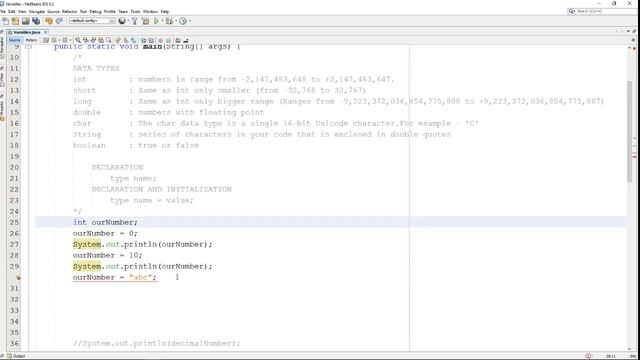The height and width of the screenshot is (360, 640).
Task: Click the Debug Project icon
Action: tap(169, 21)
